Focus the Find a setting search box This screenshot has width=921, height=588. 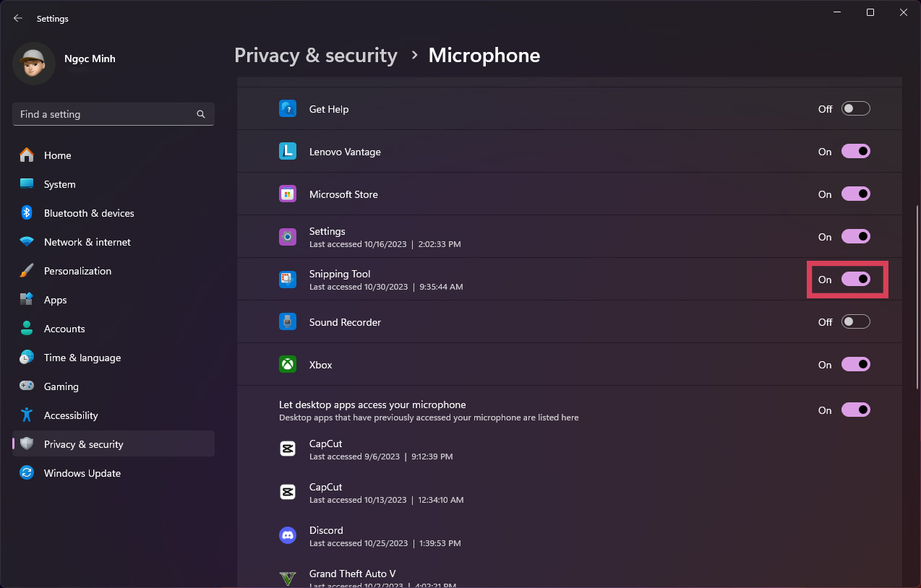point(113,114)
